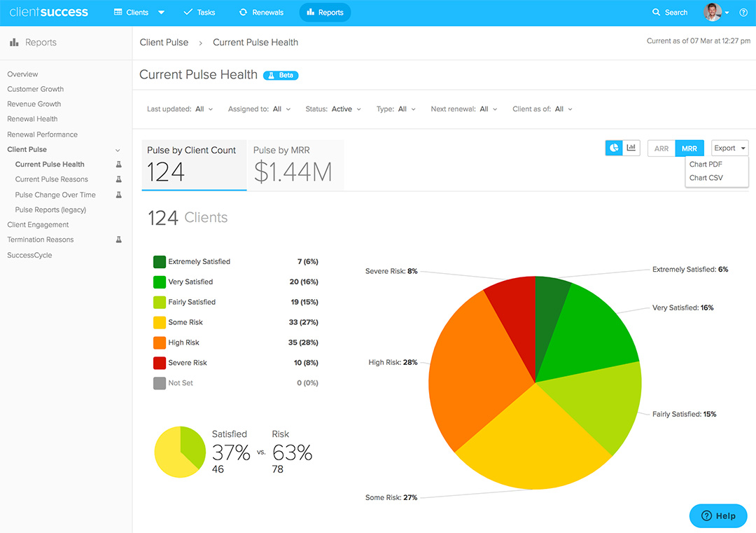This screenshot has width=756, height=533.
Task: Select the Tasks checkmark icon
Action: click(x=189, y=12)
